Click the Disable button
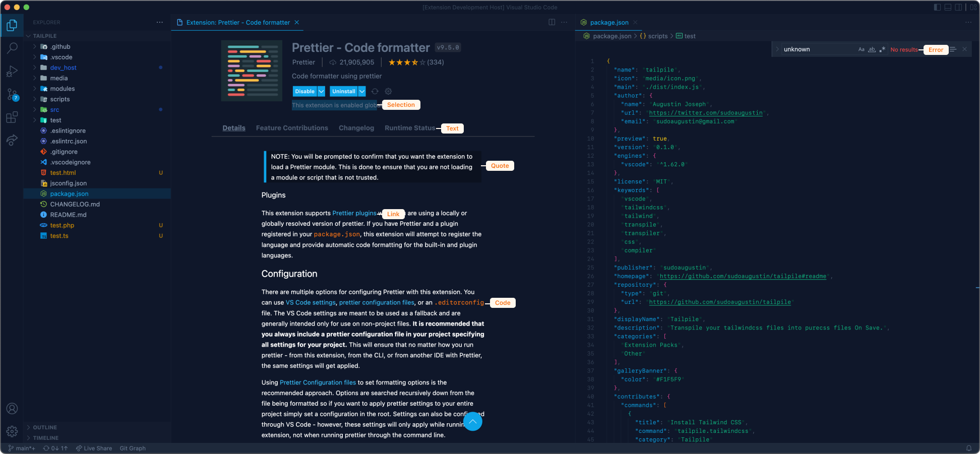Viewport: 980px width, 454px height. pyautogui.click(x=305, y=91)
